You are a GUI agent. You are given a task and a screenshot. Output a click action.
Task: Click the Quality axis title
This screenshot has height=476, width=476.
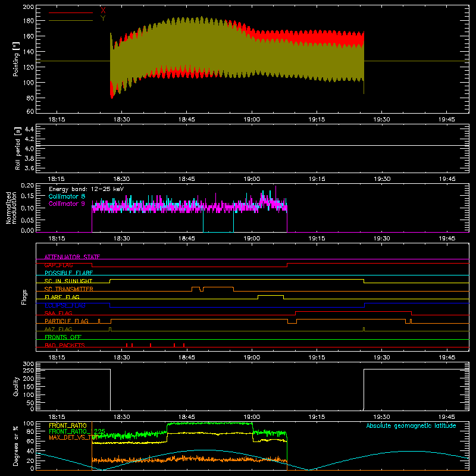coord(16,386)
